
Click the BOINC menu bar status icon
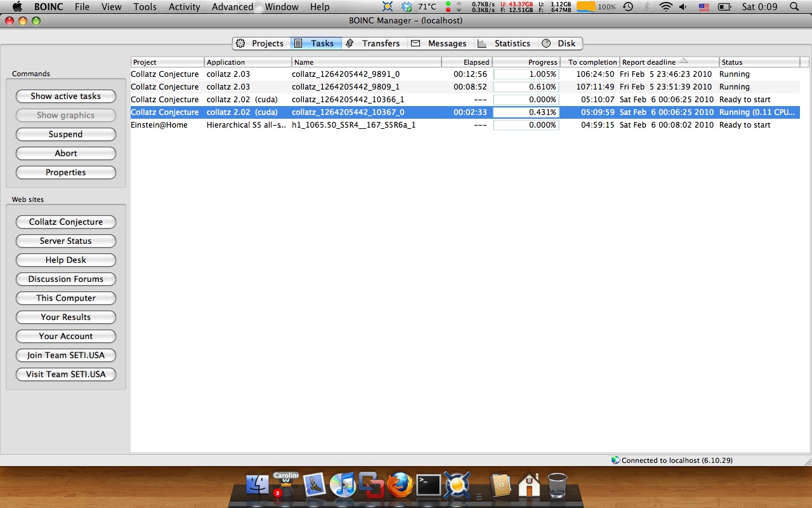[x=388, y=7]
